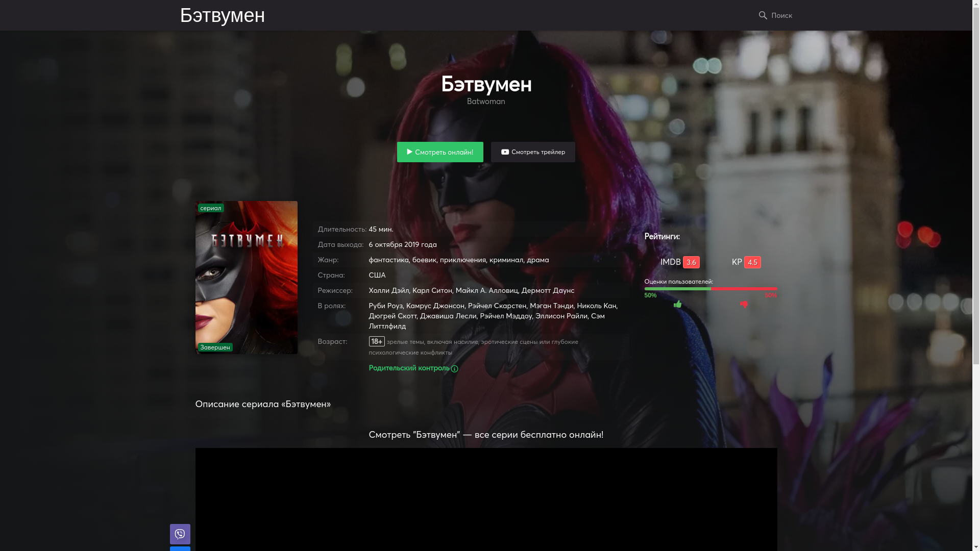The height and width of the screenshot is (551, 980).
Task: Click the Описание сериала «Бэтвумен» heading
Action: pos(263,404)
